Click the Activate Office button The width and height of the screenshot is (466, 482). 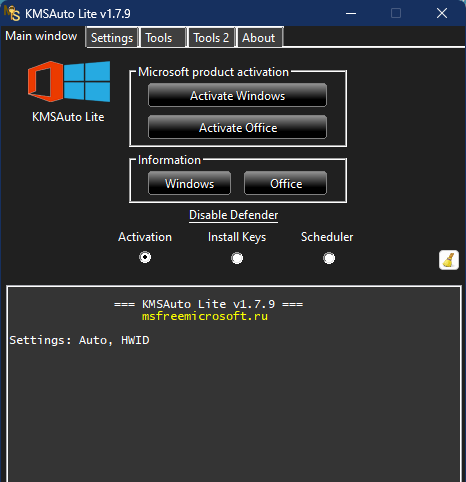coord(237,127)
